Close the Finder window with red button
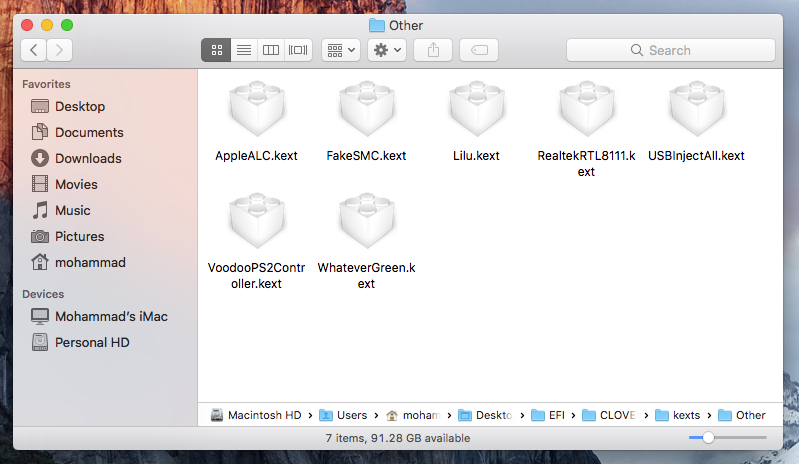Image resolution: width=799 pixels, height=464 pixels. coord(27,25)
